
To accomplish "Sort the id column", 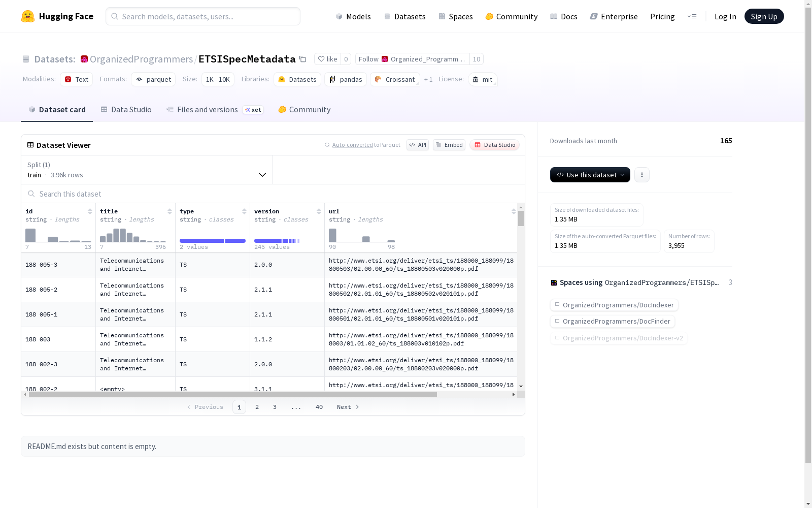I will point(90,211).
